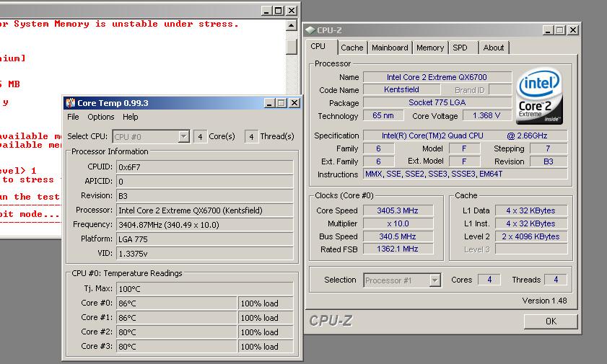Switch to the Cache tab in CPU-Z
Viewport: 607px width, 364px height.
(352, 48)
